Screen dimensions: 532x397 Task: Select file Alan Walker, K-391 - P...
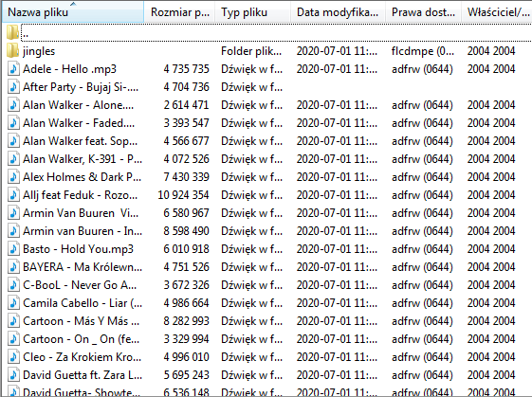click(x=83, y=159)
